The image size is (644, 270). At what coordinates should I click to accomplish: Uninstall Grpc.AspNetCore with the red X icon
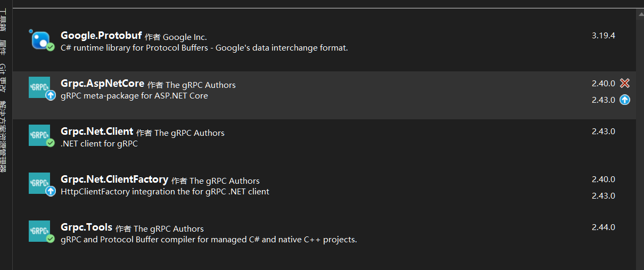tap(625, 83)
